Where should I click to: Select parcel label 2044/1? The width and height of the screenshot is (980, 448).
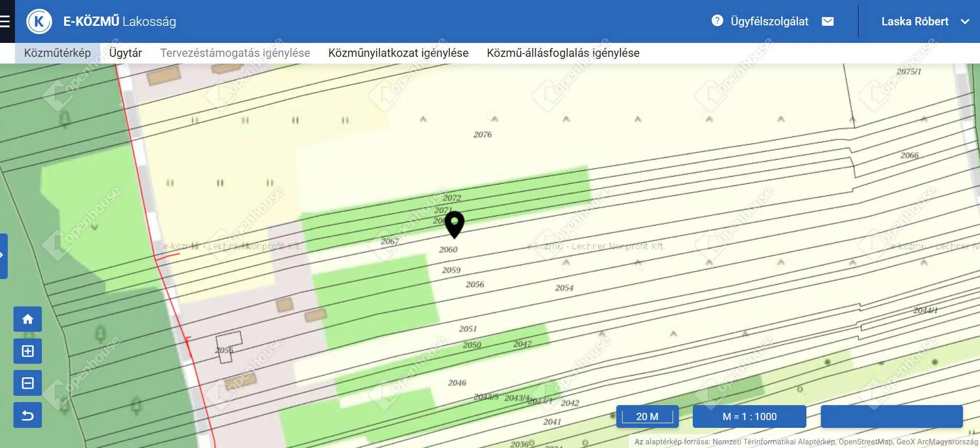pos(925,311)
